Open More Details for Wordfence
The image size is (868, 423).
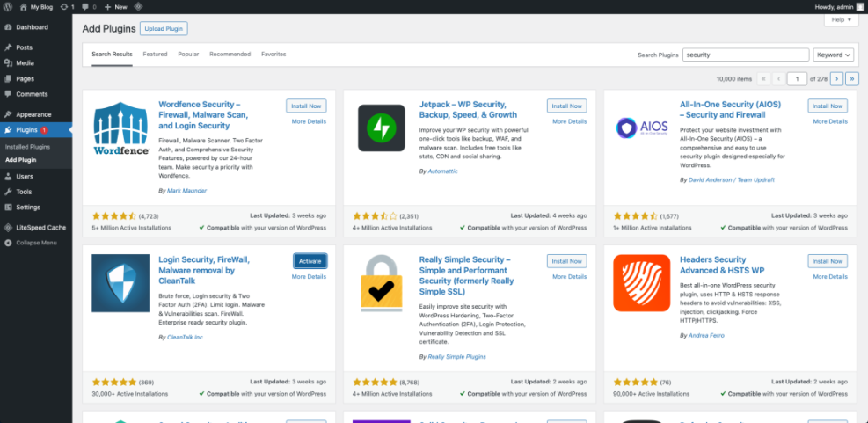pos(309,122)
